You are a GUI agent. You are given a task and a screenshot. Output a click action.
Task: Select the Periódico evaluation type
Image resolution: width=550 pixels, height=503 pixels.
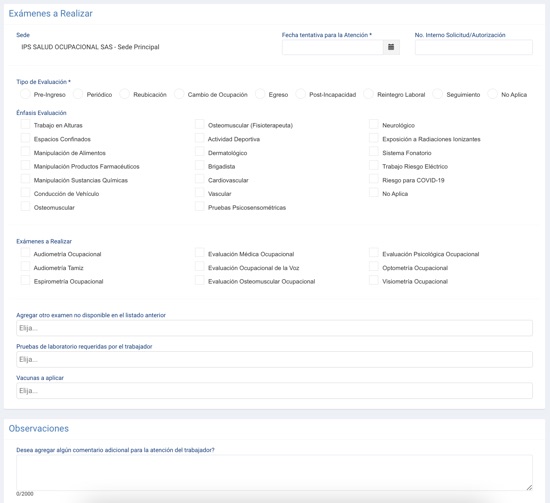pos(78,94)
